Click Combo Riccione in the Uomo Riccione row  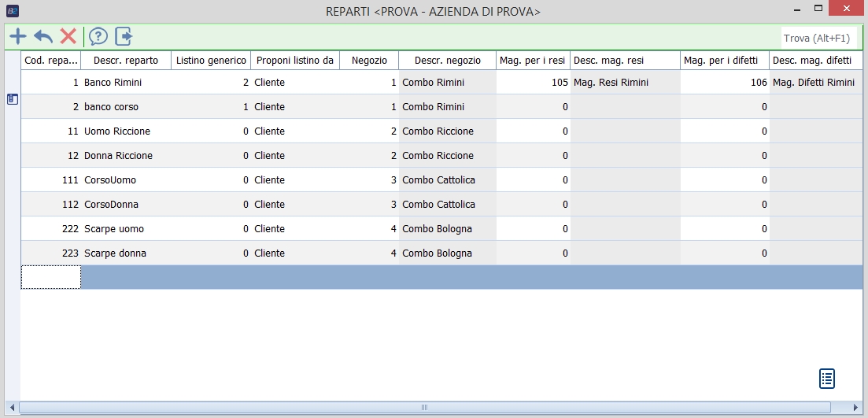[447, 131]
